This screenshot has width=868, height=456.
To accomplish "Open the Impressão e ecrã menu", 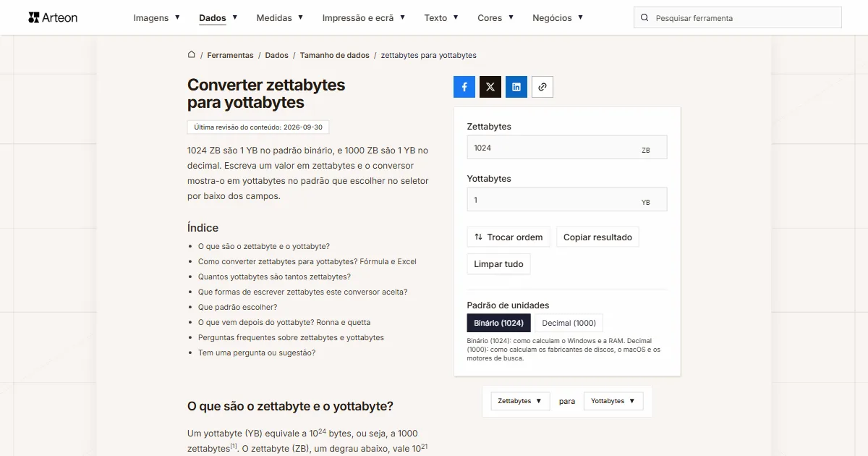I will 364,18.
